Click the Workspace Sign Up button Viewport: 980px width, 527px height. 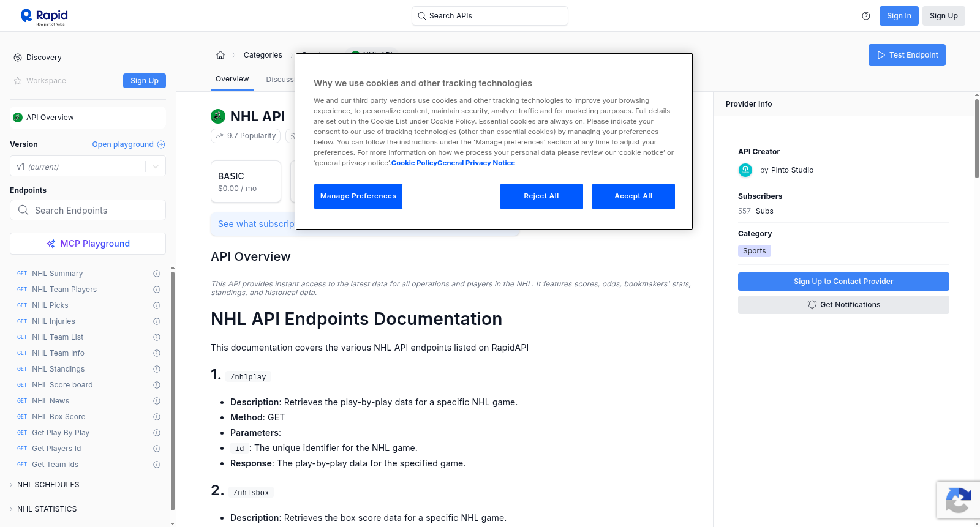tap(145, 81)
